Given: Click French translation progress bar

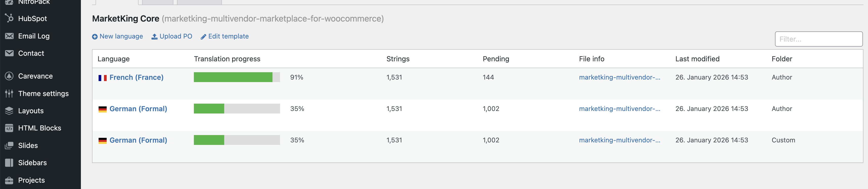Looking at the screenshot, I should tap(237, 77).
